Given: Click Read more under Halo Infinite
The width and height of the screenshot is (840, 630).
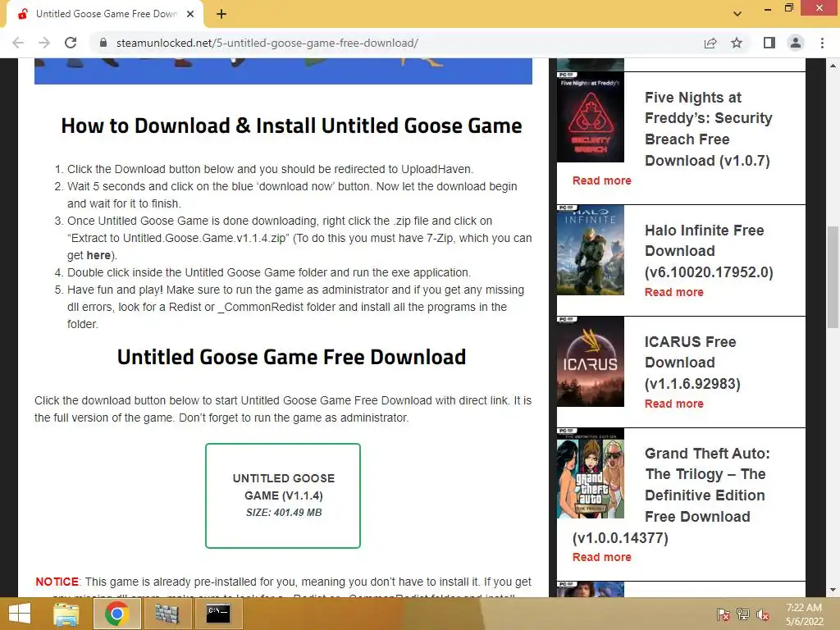Looking at the screenshot, I should tap(674, 292).
